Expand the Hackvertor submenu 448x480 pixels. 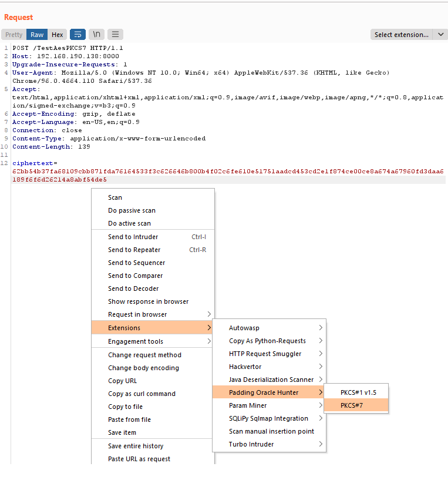(269, 366)
